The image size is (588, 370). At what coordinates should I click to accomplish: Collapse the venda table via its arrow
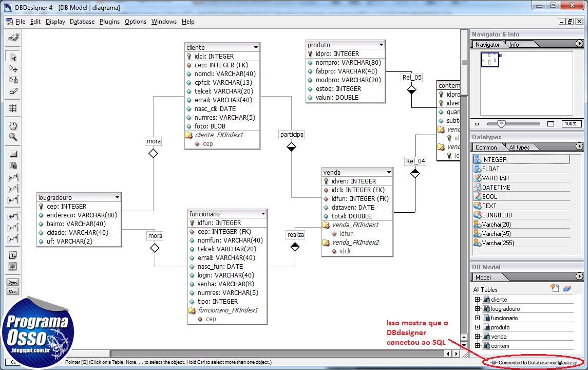coord(389,172)
